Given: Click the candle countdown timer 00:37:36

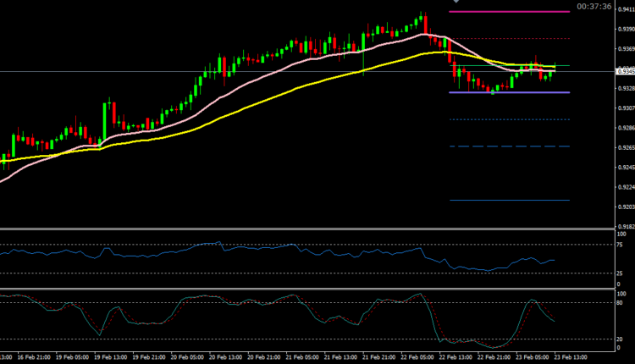Looking at the screenshot, I should pos(593,6).
